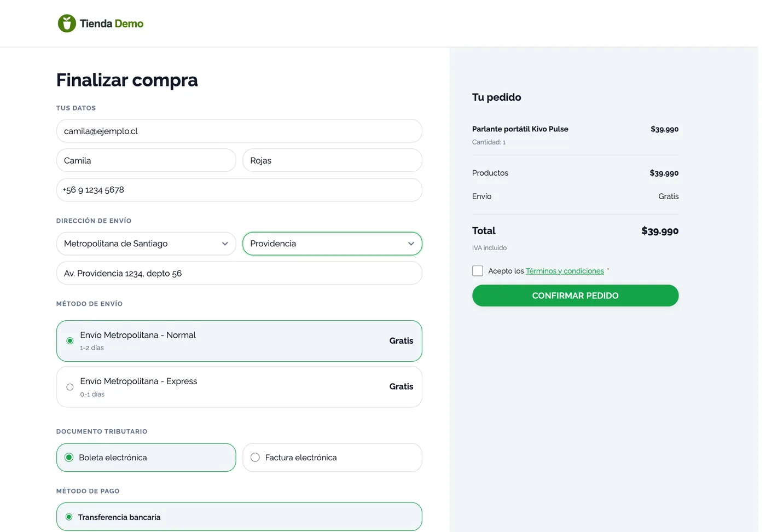The height and width of the screenshot is (532, 766).
Task: Select Transferencia bancaria payment method
Action: click(239, 517)
